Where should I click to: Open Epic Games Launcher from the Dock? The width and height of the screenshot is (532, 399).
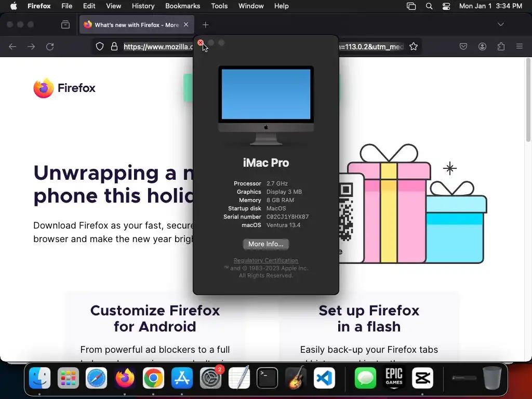[394, 378]
